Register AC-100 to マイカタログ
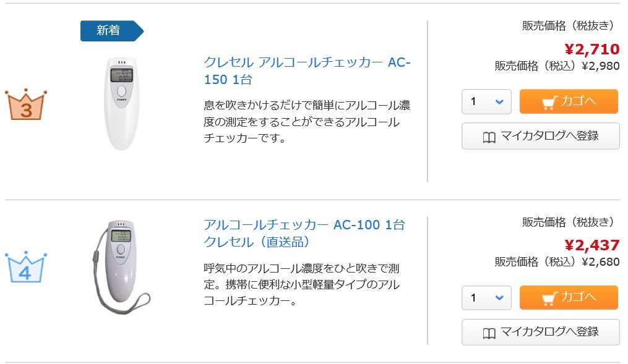 [x=540, y=332]
